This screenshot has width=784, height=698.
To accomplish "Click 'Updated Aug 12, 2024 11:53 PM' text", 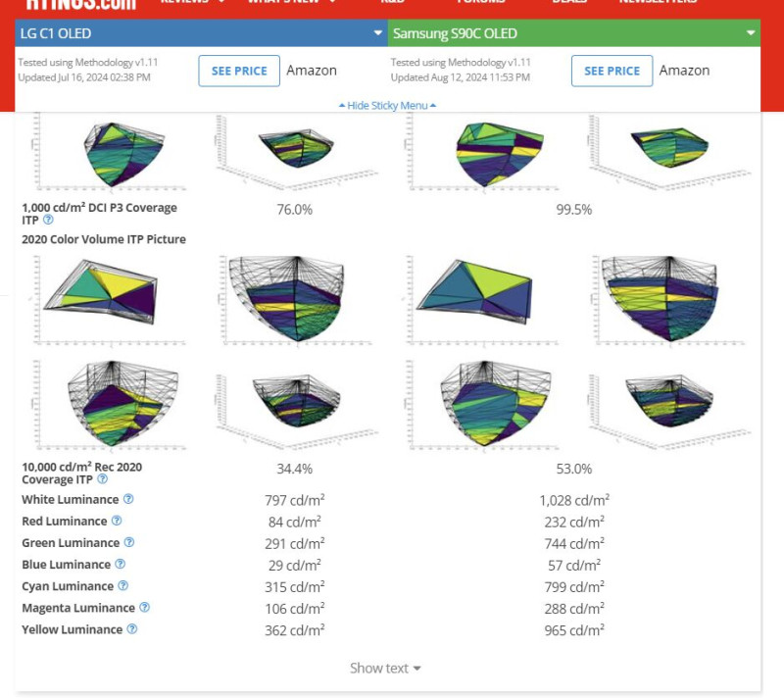I will [460, 77].
